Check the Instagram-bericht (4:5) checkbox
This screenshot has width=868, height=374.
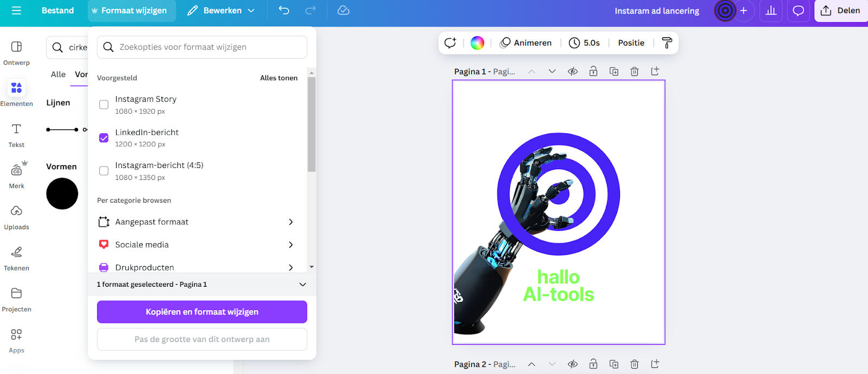tap(104, 171)
